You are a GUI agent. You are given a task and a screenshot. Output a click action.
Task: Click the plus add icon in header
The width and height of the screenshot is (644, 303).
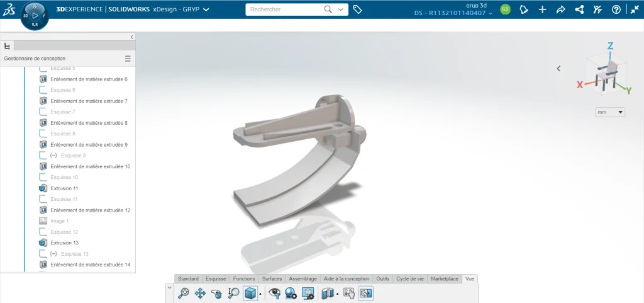pos(543,9)
